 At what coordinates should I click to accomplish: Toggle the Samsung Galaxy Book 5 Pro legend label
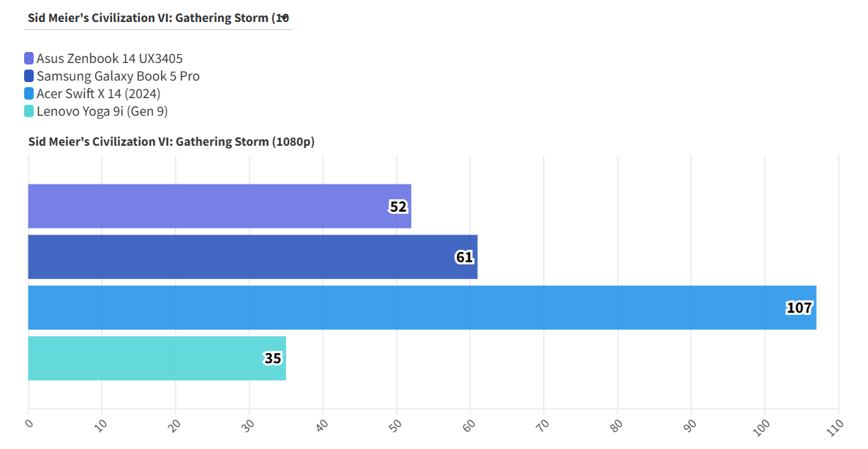118,76
